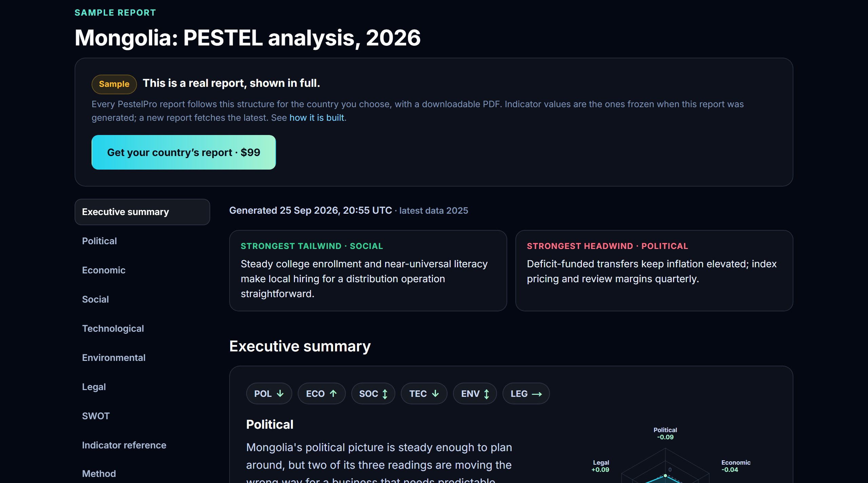868x483 pixels.
Task: Click Get your country's report $99 button
Action: coord(184,152)
